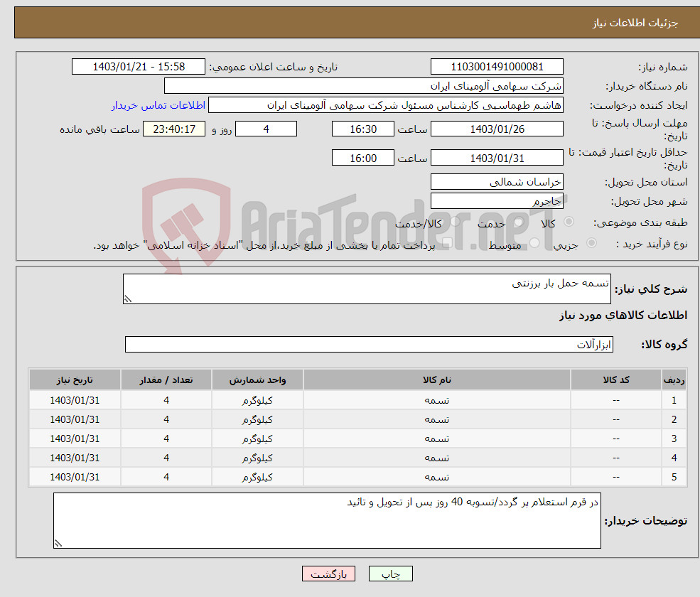Screen dimensions: 700x597
Task: Click the response deadline time 16:30
Action: (363, 129)
